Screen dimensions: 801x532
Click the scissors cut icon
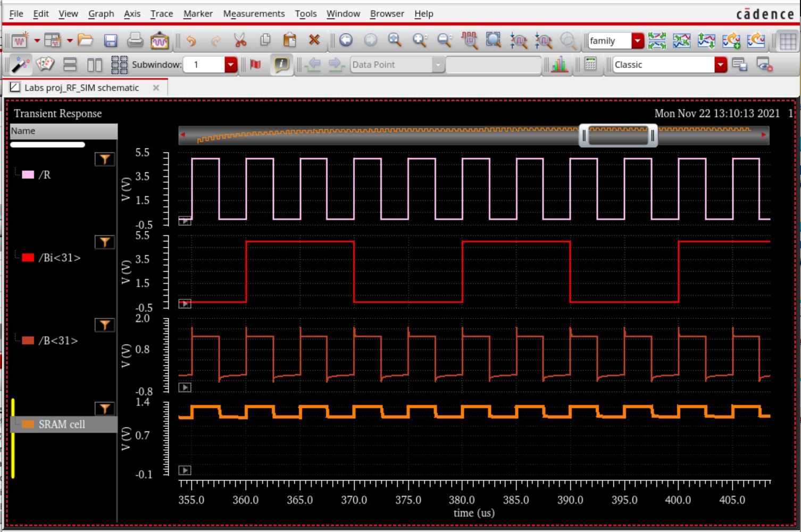point(240,40)
